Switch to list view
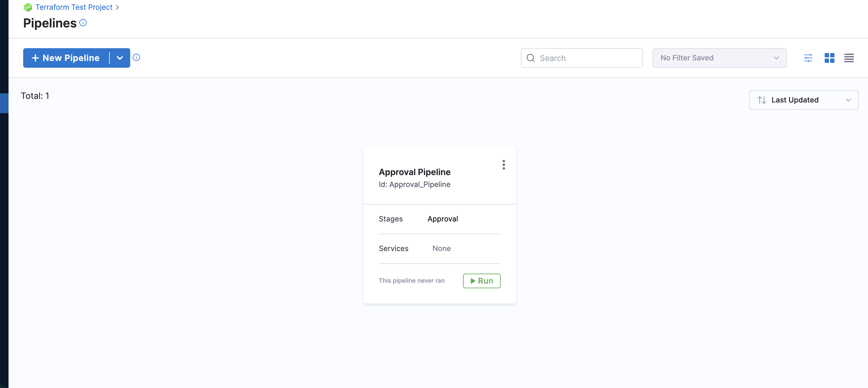This screenshot has width=868, height=388. 848,58
